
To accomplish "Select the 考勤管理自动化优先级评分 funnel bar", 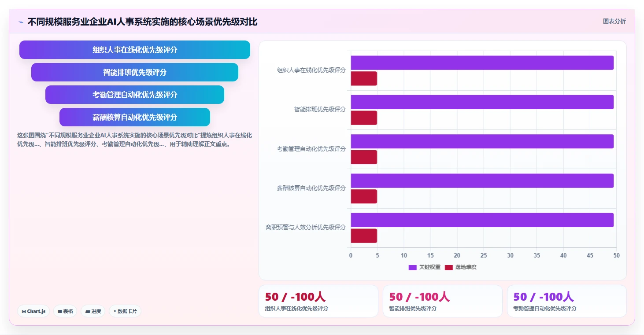I will click(135, 95).
